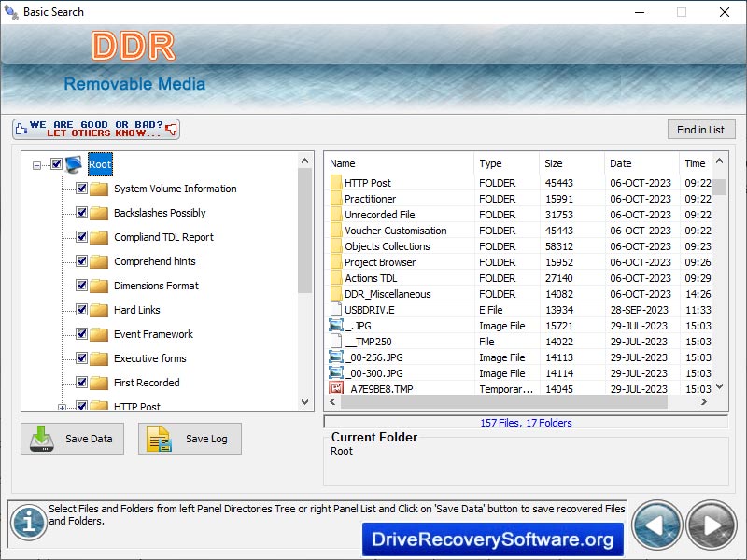Image resolution: width=747 pixels, height=560 pixels.
Task: Uncheck the Root checkbox
Action: [x=56, y=164]
